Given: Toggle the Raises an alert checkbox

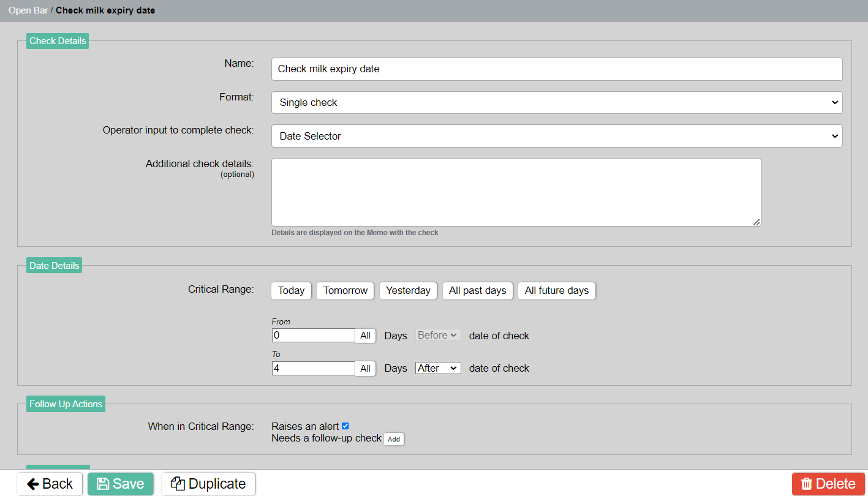Looking at the screenshot, I should pyautogui.click(x=345, y=426).
